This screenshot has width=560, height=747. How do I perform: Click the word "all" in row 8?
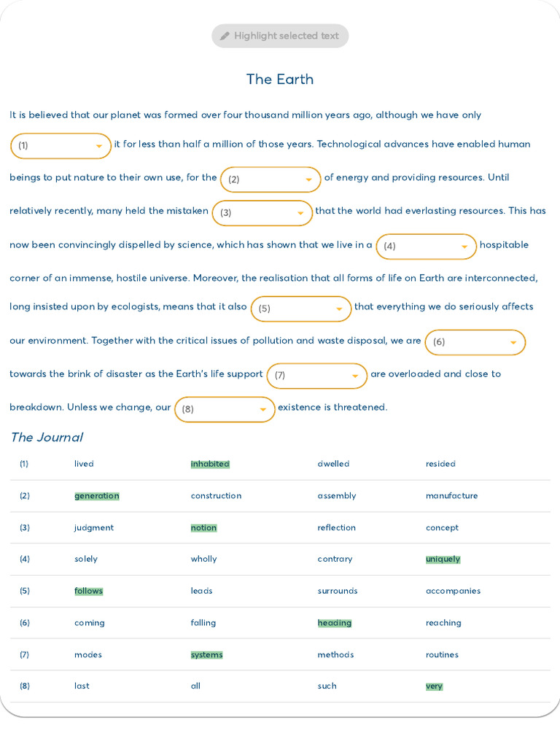[x=195, y=686]
